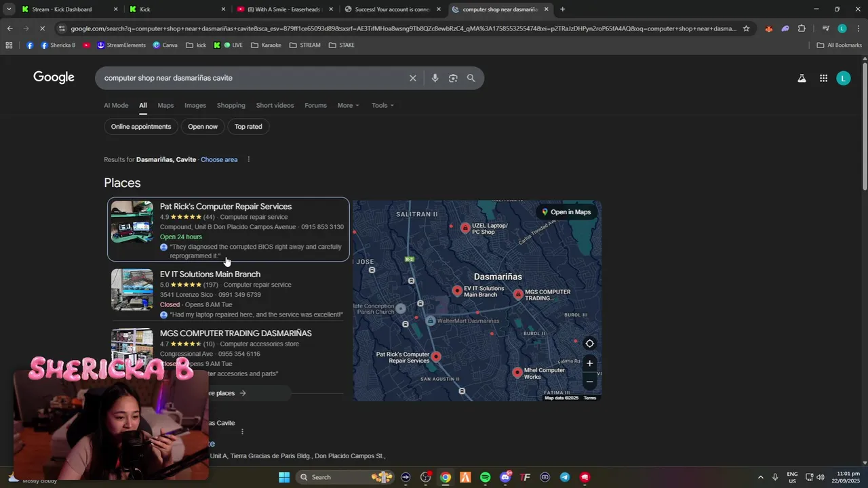Open the STAKE bookmarks folder
Screen dimensions: 868x488
[x=342, y=45]
